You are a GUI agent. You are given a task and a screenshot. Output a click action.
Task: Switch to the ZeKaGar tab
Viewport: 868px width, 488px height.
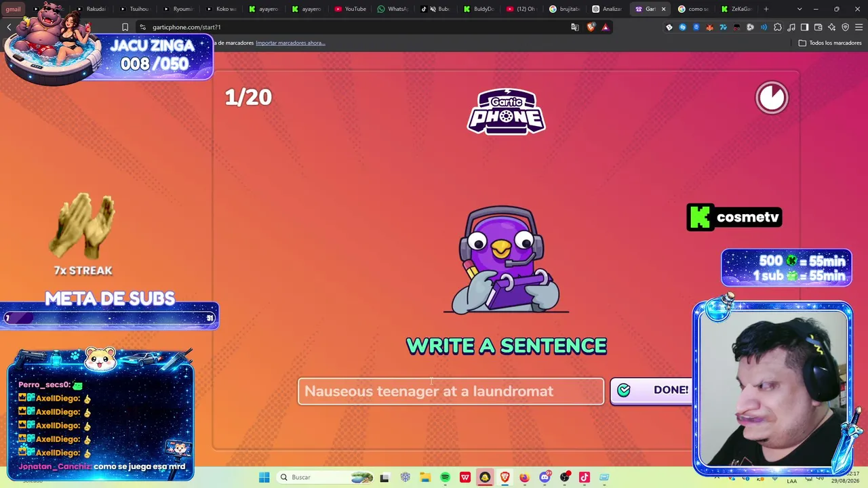coord(737,9)
